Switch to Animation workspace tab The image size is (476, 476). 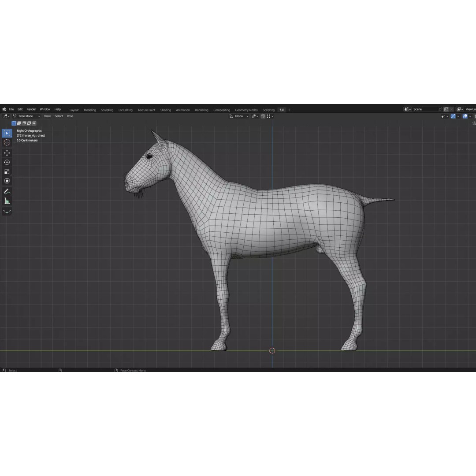(183, 110)
